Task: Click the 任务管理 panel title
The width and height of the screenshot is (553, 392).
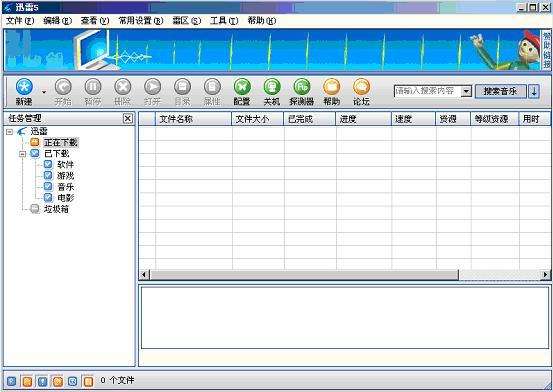Action: point(25,118)
